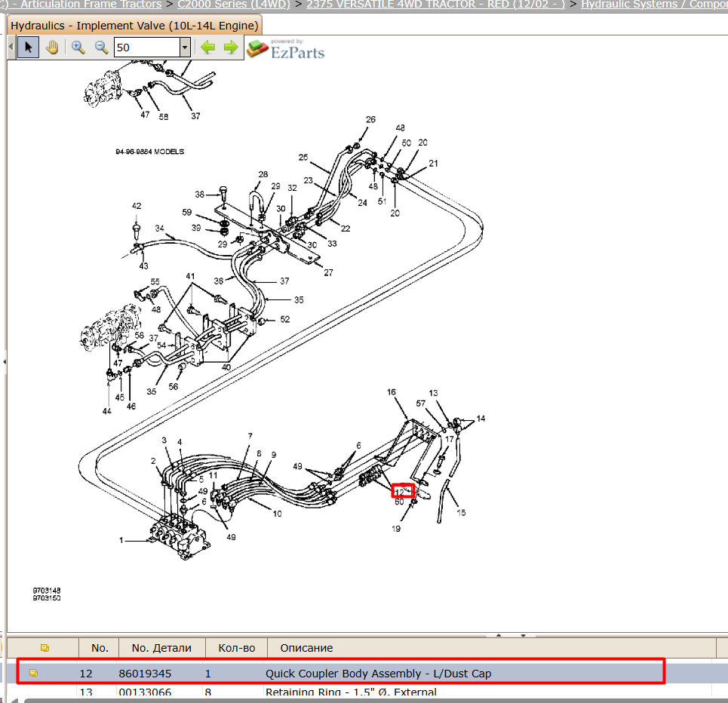Collapse diagram pane with the up splitter arrow
728x703 pixels.
499,635
